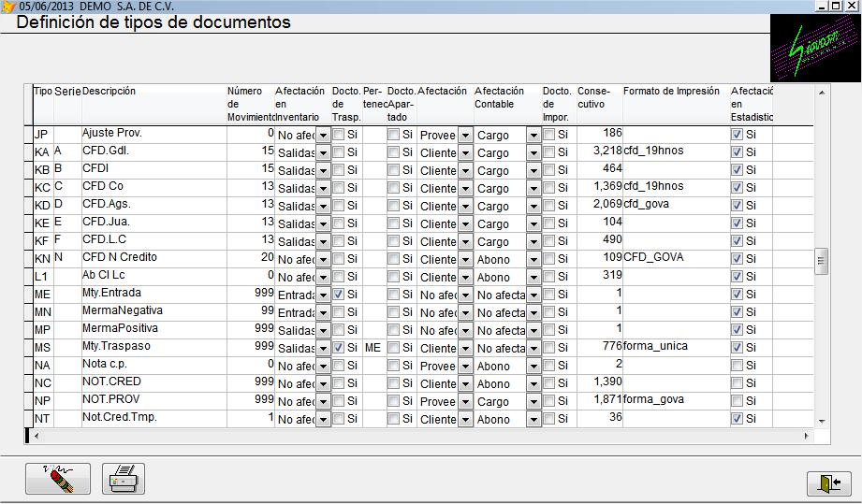Open Cargo dropdown in KC row

pyautogui.click(x=533, y=188)
